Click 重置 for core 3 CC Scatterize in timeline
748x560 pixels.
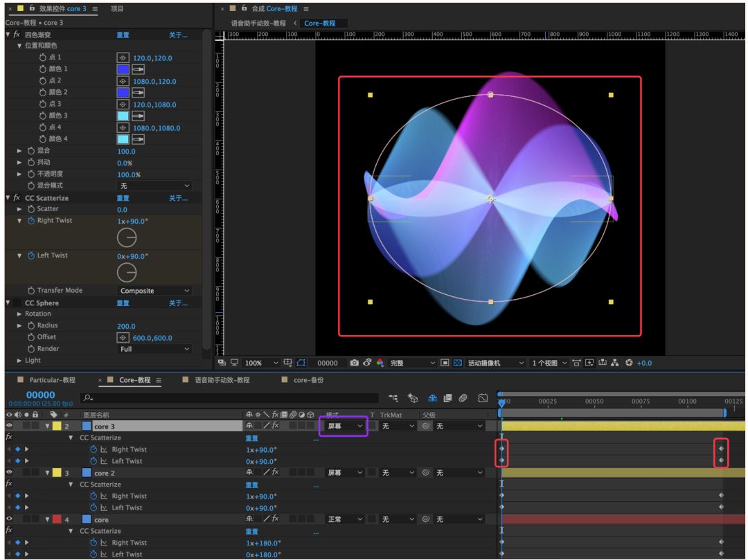click(x=252, y=438)
